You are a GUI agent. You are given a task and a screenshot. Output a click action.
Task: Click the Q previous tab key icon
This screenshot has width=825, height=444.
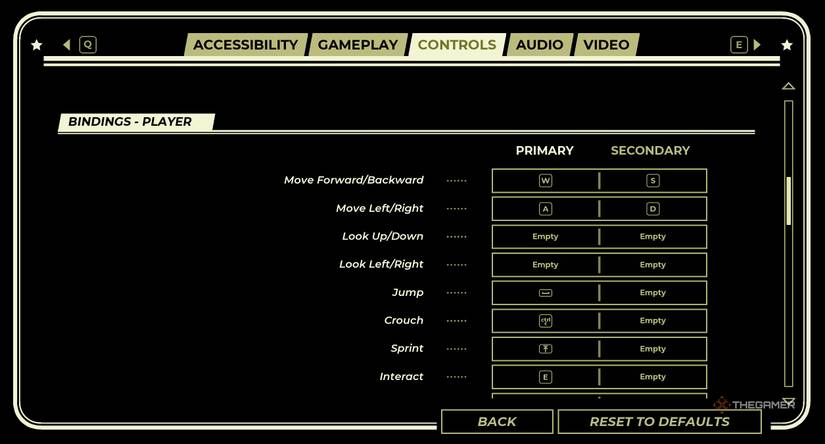tap(88, 45)
